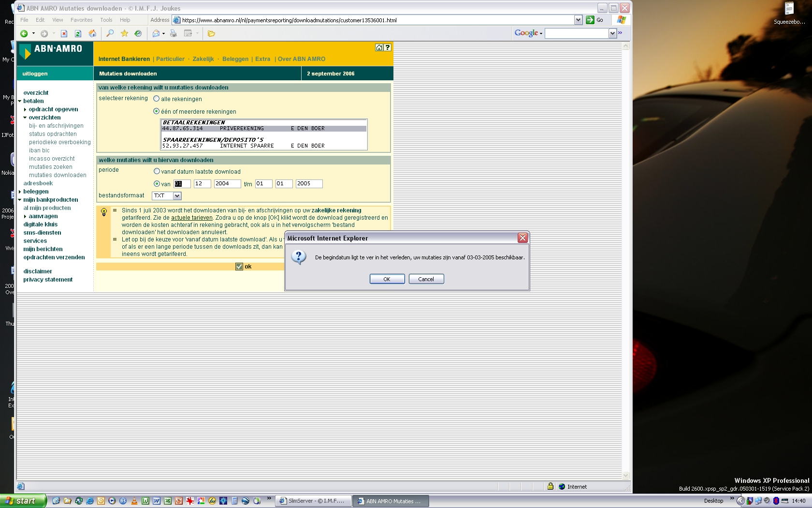This screenshot has height=508, width=812.
Task: Open the Favorites menu
Action: coord(81,20)
